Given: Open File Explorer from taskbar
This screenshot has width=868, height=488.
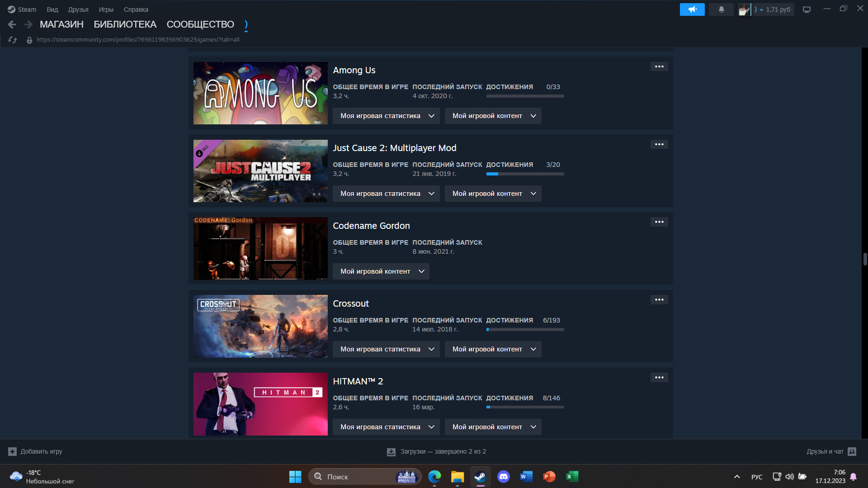Looking at the screenshot, I should tap(458, 477).
